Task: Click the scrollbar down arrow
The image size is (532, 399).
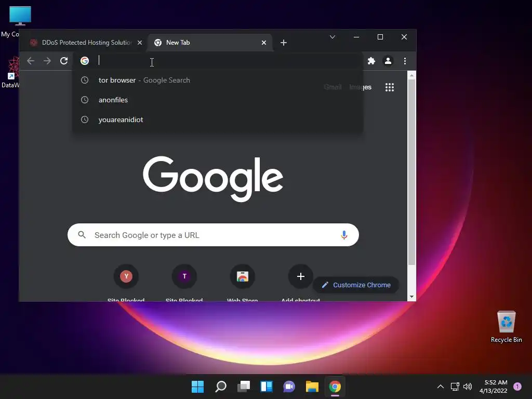Action: coord(411,297)
